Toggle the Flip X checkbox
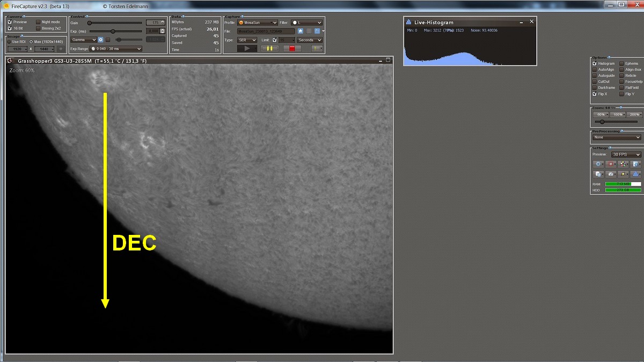This screenshot has width=644, height=362. coord(595,94)
